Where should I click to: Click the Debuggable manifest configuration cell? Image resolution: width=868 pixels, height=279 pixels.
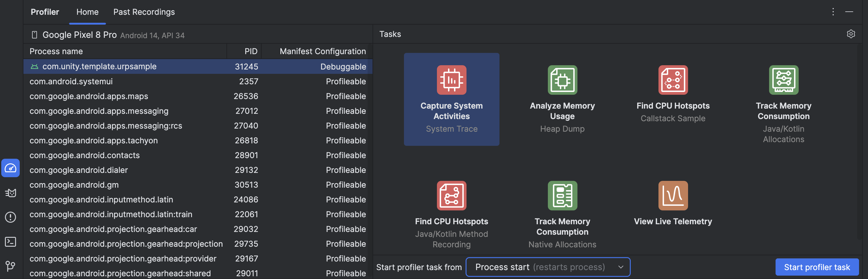pos(343,66)
